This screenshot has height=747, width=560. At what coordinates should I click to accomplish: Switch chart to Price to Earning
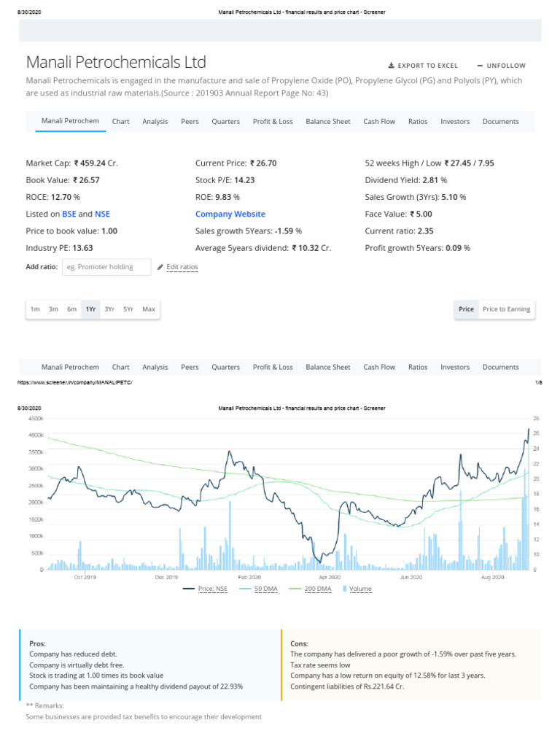(506, 309)
